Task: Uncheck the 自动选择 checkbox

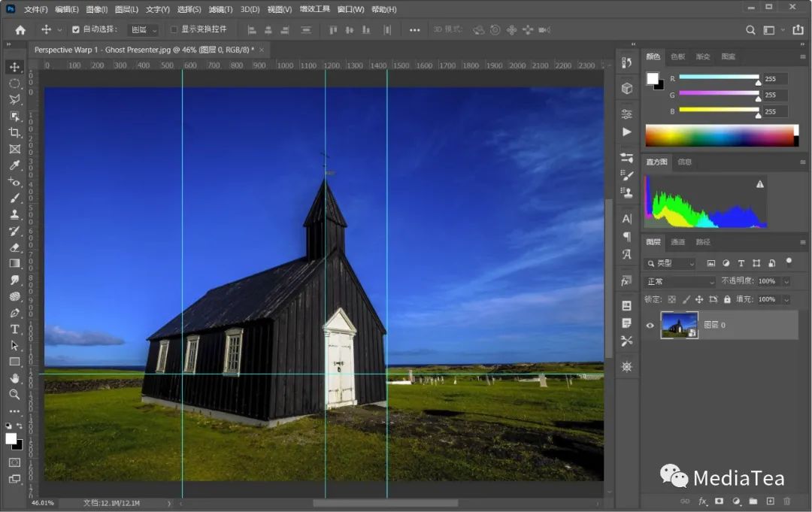Action: (x=76, y=29)
